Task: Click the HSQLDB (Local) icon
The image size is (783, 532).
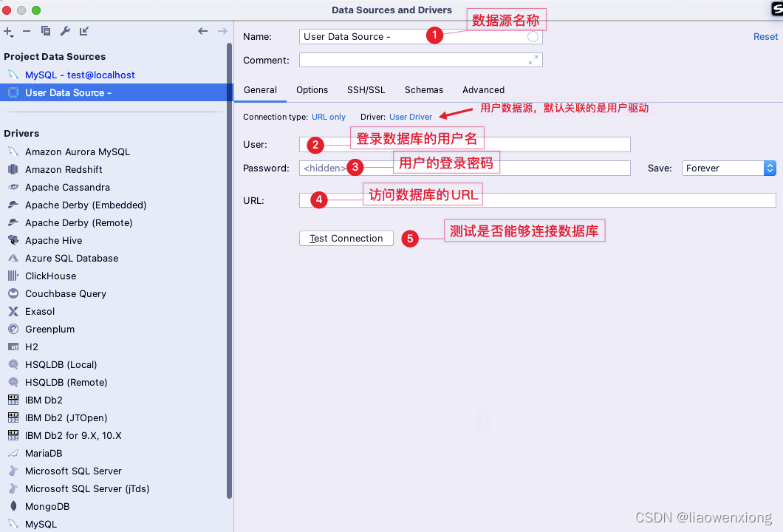Action: pos(13,364)
